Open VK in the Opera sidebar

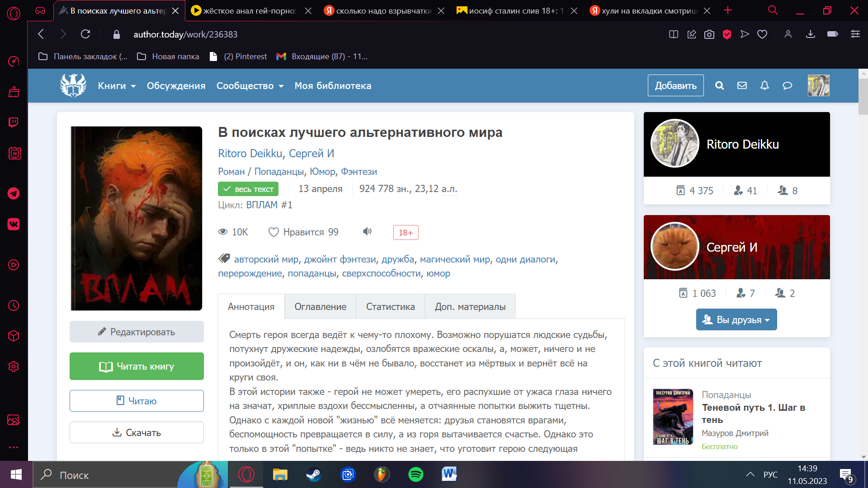click(x=14, y=224)
